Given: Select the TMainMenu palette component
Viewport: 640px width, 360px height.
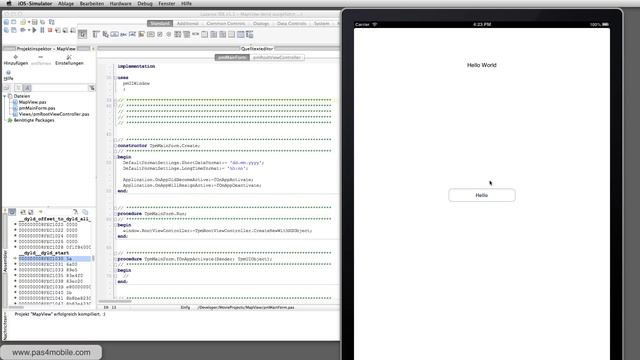Looking at the screenshot, I should 96,34.
